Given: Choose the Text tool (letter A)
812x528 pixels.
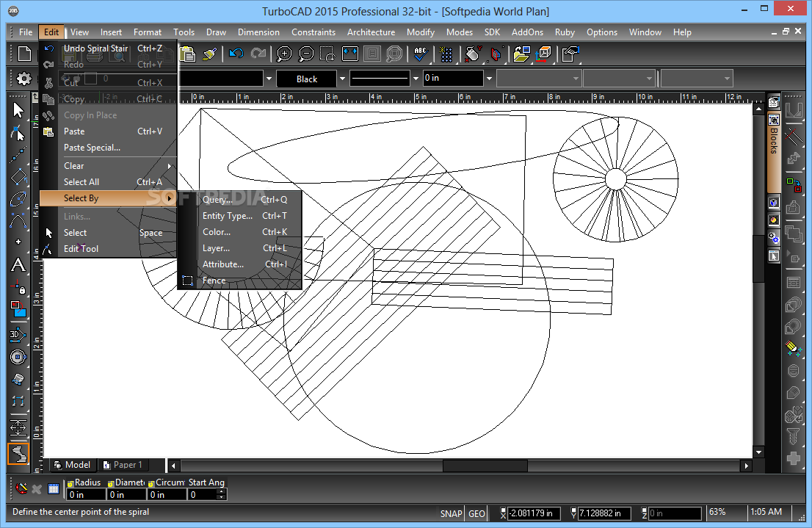Looking at the screenshot, I should point(18,266).
